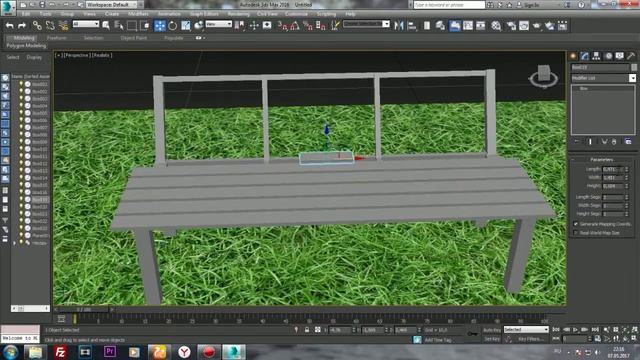The image size is (640, 360).
Task: Click the Redo arrow in main toolbar
Action: [x=22, y=26]
